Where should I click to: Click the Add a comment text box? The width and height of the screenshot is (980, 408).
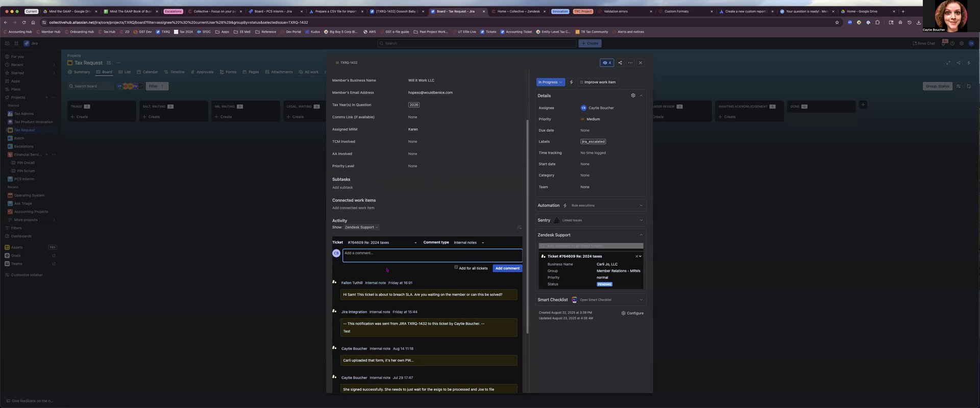432,256
